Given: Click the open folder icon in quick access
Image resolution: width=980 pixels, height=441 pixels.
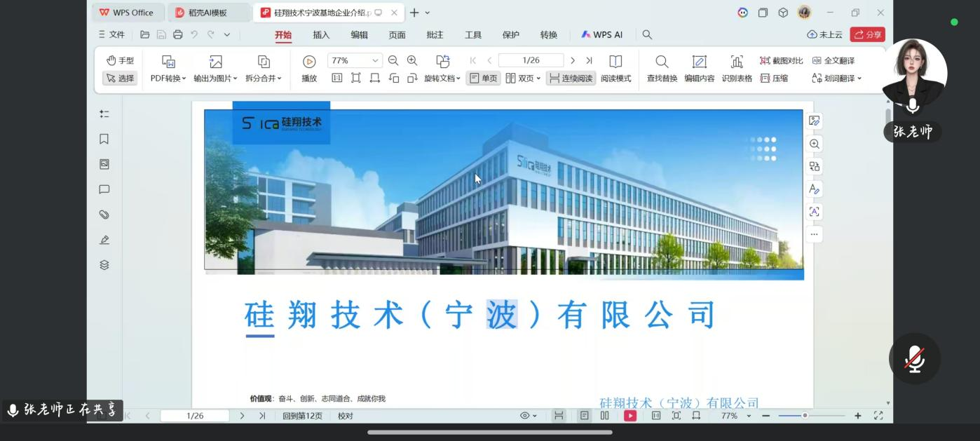Looking at the screenshot, I should pos(145,34).
